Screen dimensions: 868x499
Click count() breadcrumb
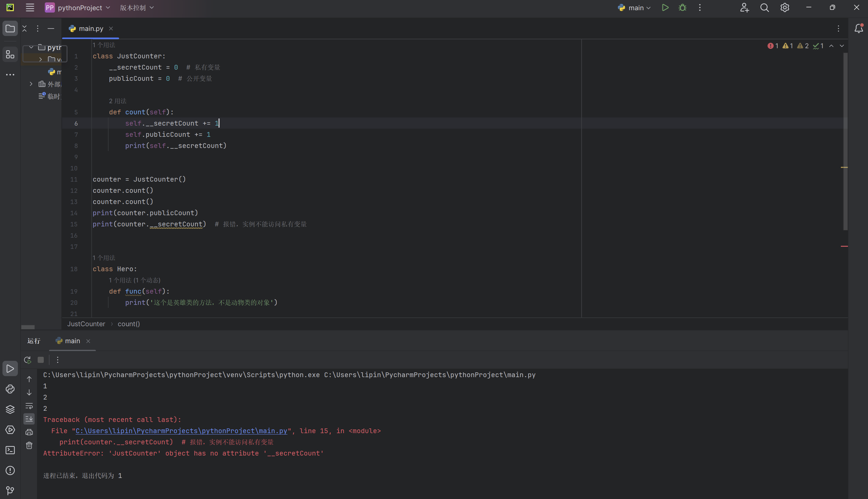(129, 324)
